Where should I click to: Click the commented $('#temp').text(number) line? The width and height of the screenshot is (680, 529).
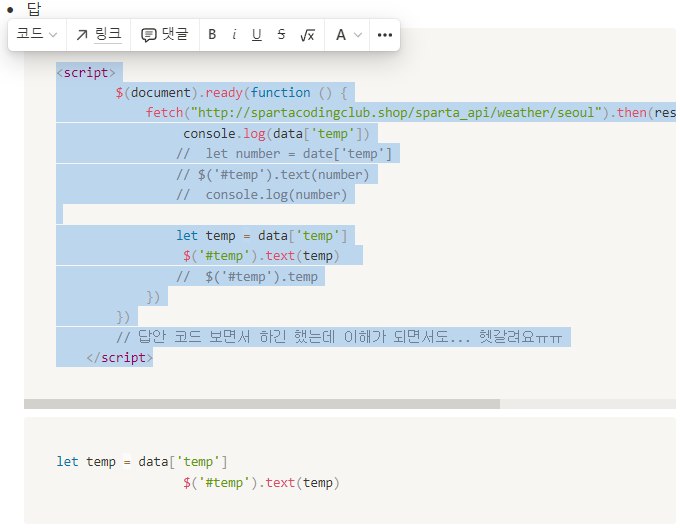point(272,174)
